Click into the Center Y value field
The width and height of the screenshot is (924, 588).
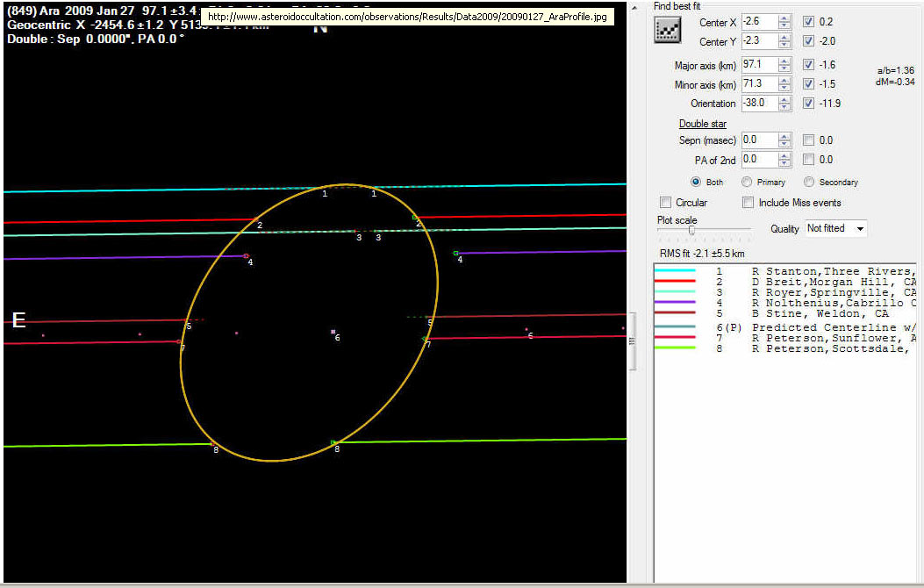coord(760,40)
